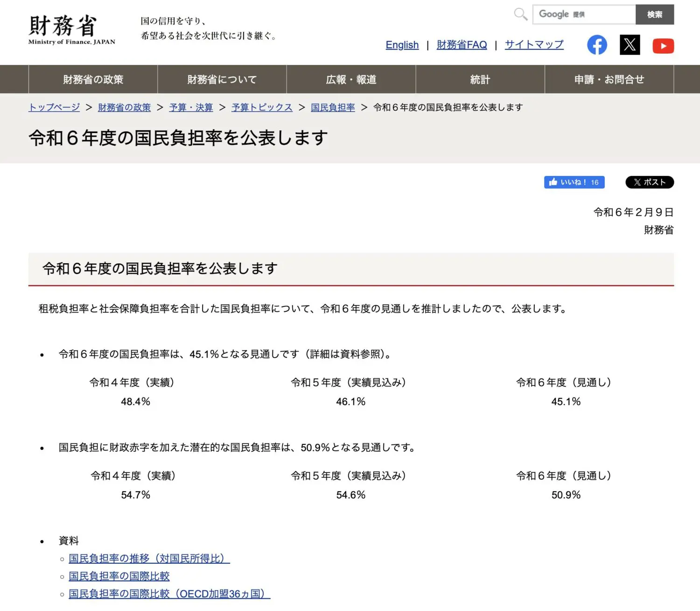Go to the サイトマップ link
700x611 pixels.
[534, 45]
